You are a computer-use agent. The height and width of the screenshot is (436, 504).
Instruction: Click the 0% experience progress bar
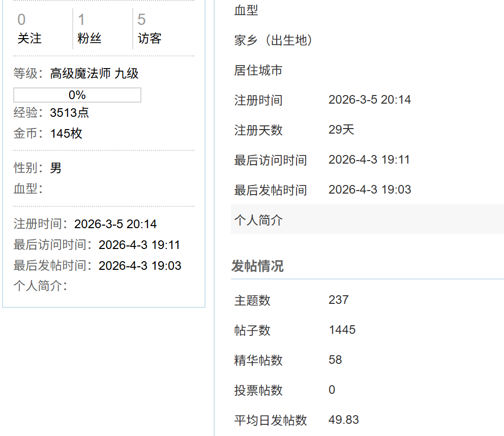tap(77, 95)
